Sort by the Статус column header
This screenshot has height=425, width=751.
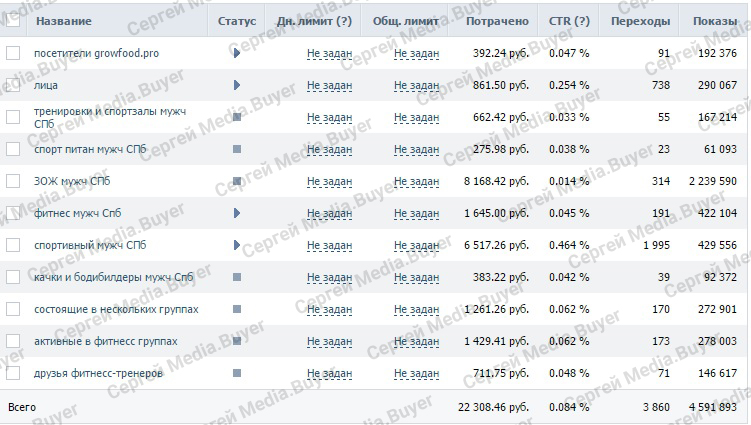point(237,21)
